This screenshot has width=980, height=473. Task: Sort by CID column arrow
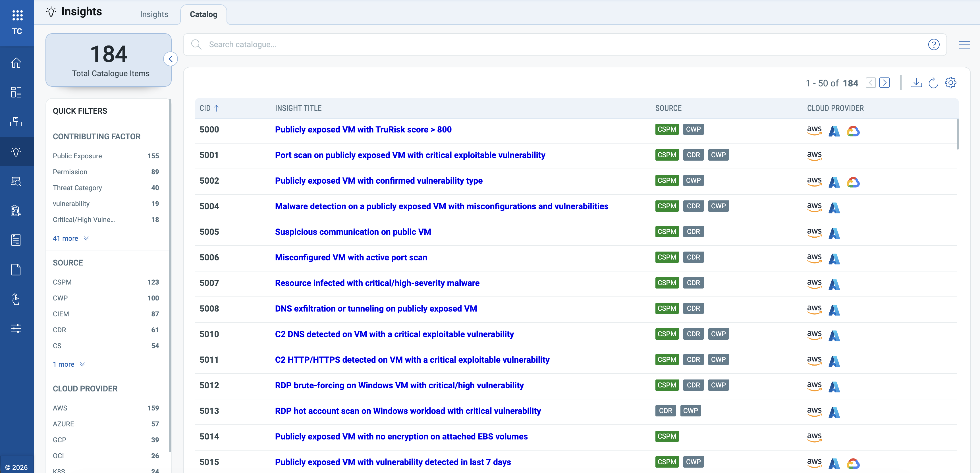point(216,108)
